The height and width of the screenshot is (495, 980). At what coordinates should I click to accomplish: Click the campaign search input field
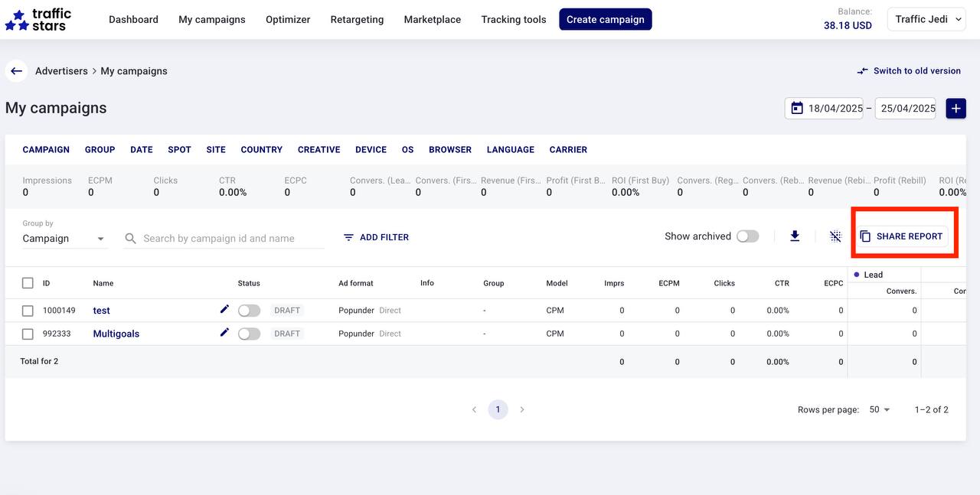[x=230, y=239]
